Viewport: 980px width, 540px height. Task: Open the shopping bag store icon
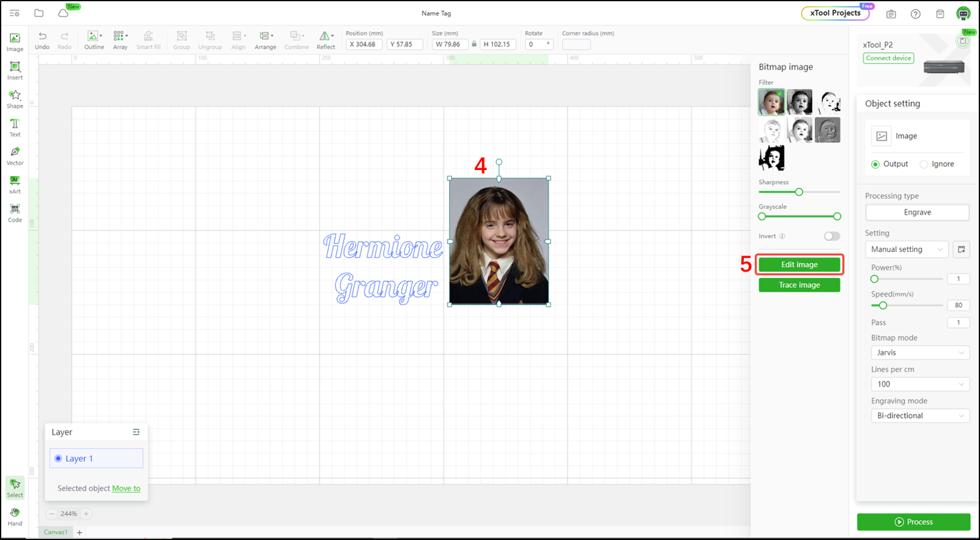pos(940,13)
